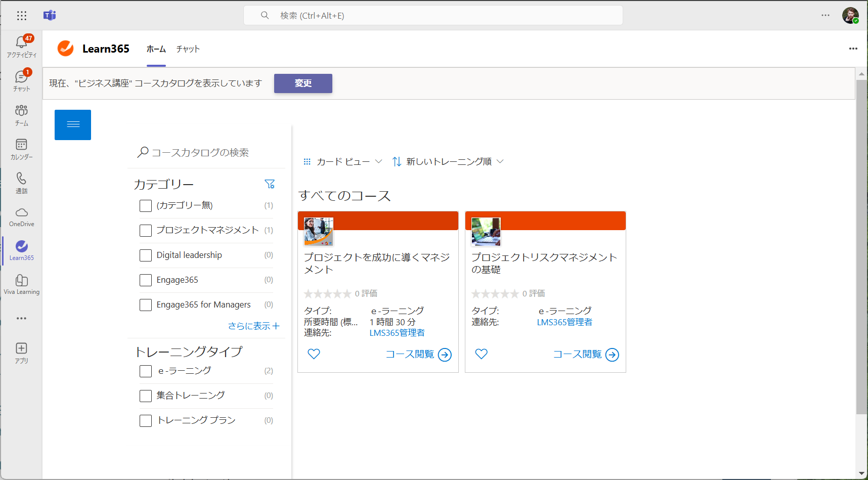Open the Calendar (カレンダー) icon
The height and width of the screenshot is (480, 868).
coord(22,149)
